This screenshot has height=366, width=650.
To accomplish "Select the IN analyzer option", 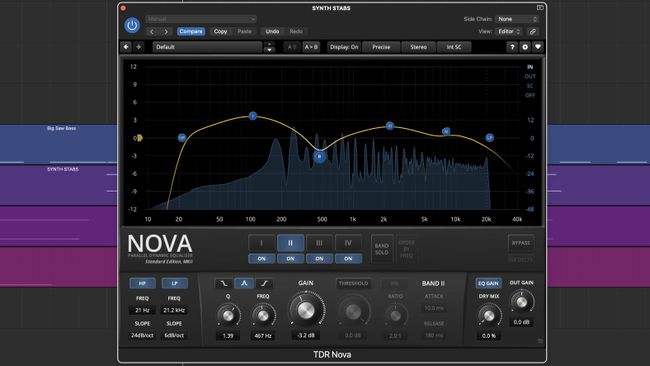I will (x=530, y=67).
